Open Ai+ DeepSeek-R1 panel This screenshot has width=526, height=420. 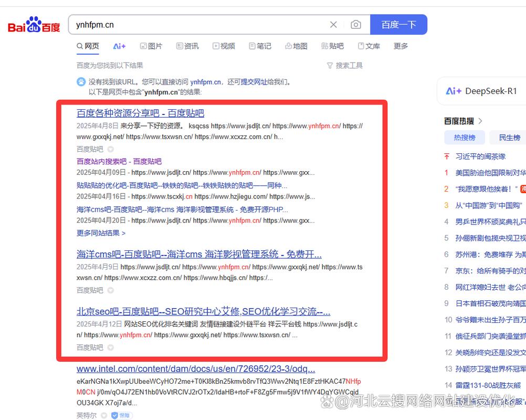[481, 91]
